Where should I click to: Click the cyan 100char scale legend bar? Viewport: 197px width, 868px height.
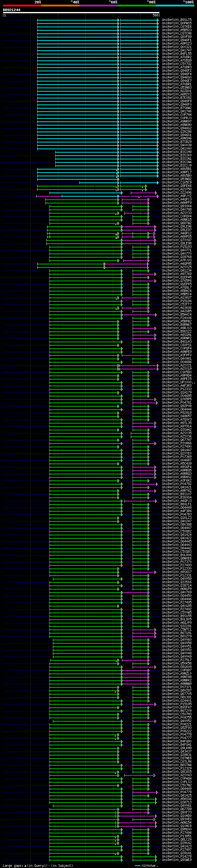click(x=137, y=866)
